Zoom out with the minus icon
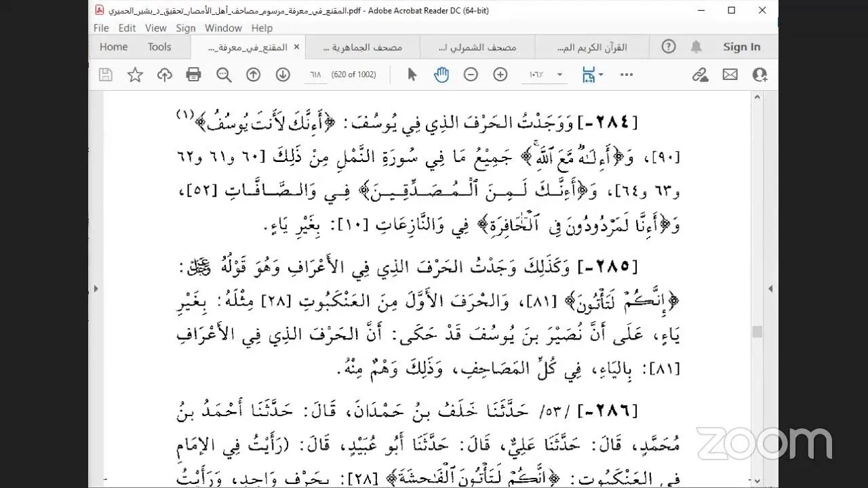Viewport: 868px width, 488px height. 471,75
